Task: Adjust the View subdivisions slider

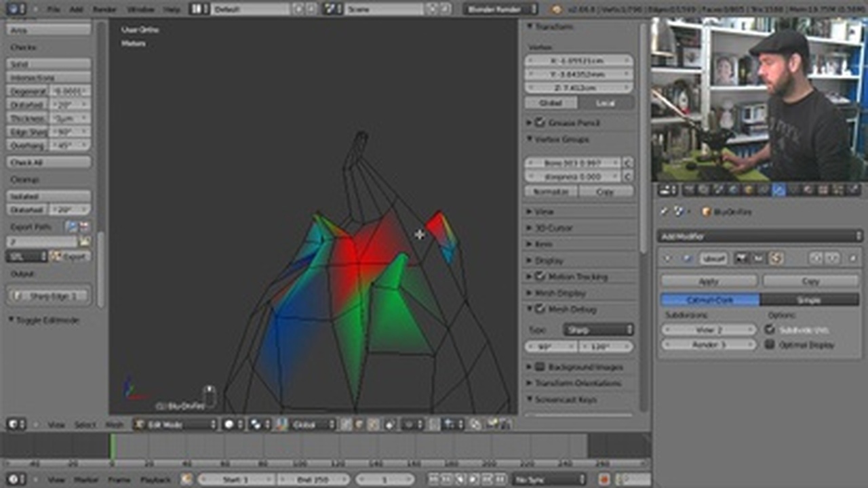Action: pos(709,330)
